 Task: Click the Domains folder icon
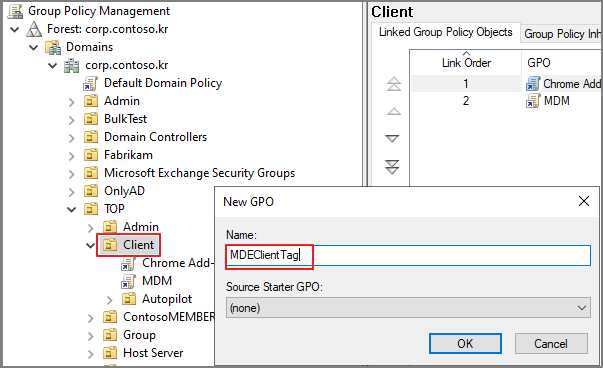(53, 47)
